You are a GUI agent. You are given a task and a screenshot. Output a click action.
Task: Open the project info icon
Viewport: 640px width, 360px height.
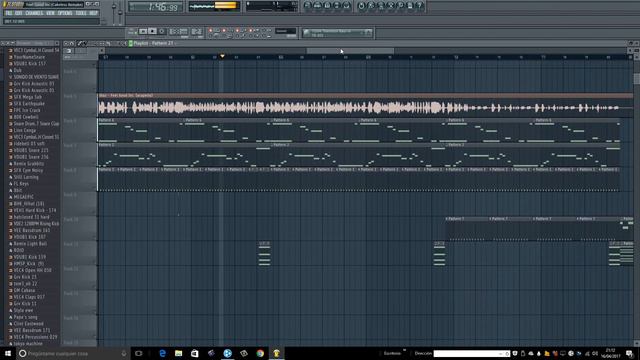point(410,5)
